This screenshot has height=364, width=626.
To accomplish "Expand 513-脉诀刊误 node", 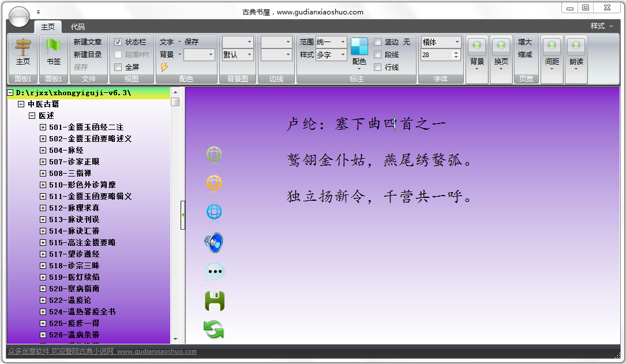I will tap(43, 220).
